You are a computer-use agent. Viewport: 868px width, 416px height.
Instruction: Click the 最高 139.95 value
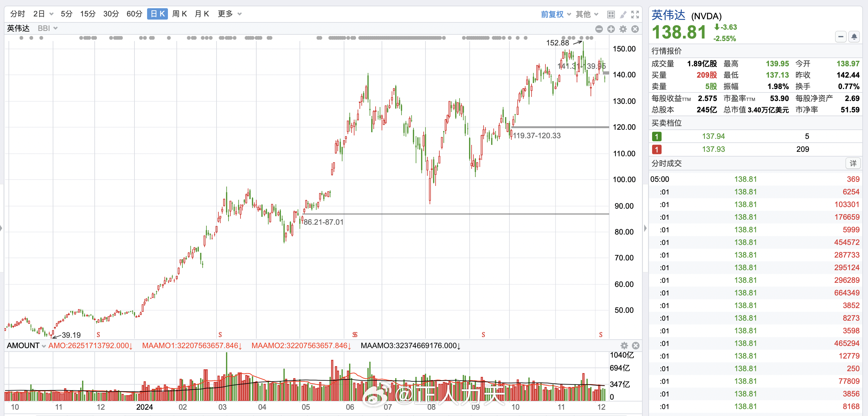[x=777, y=64]
